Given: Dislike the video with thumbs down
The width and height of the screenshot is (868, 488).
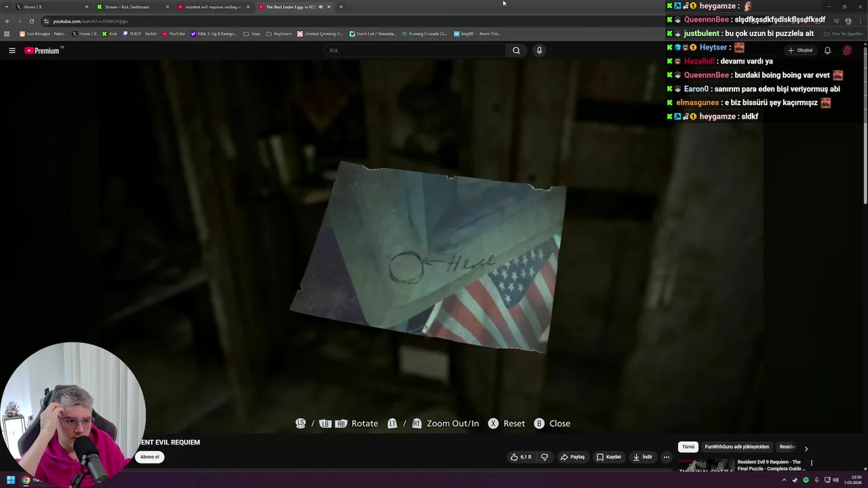Looking at the screenshot, I should 544,457.
